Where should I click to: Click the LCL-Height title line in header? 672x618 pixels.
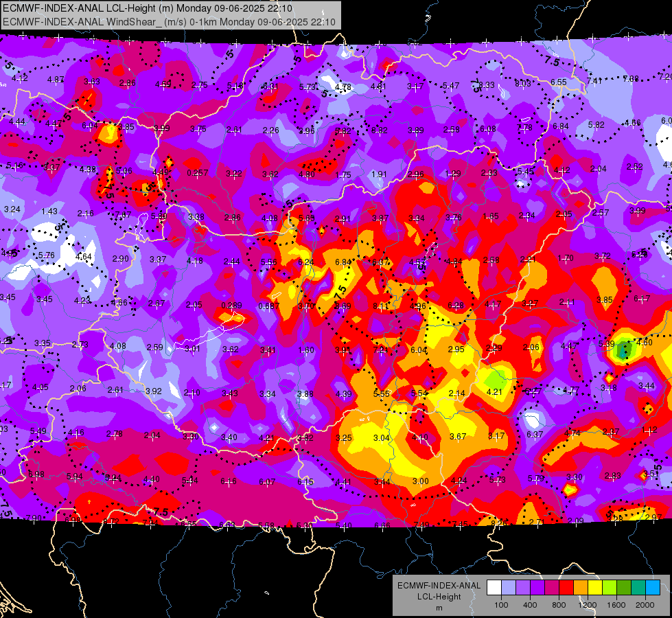[x=148, y=8]
